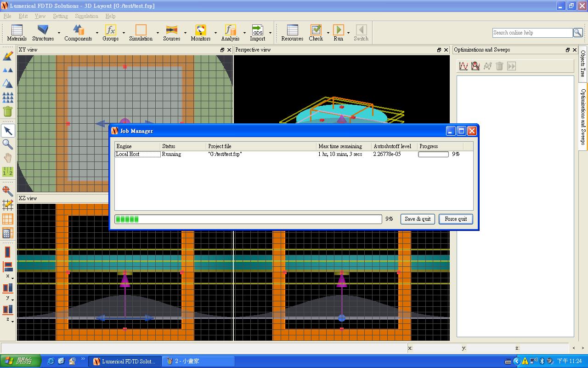Select the edit object pencil tool
The height and width of the screenshot is (368, 588).
pos(8,56)
